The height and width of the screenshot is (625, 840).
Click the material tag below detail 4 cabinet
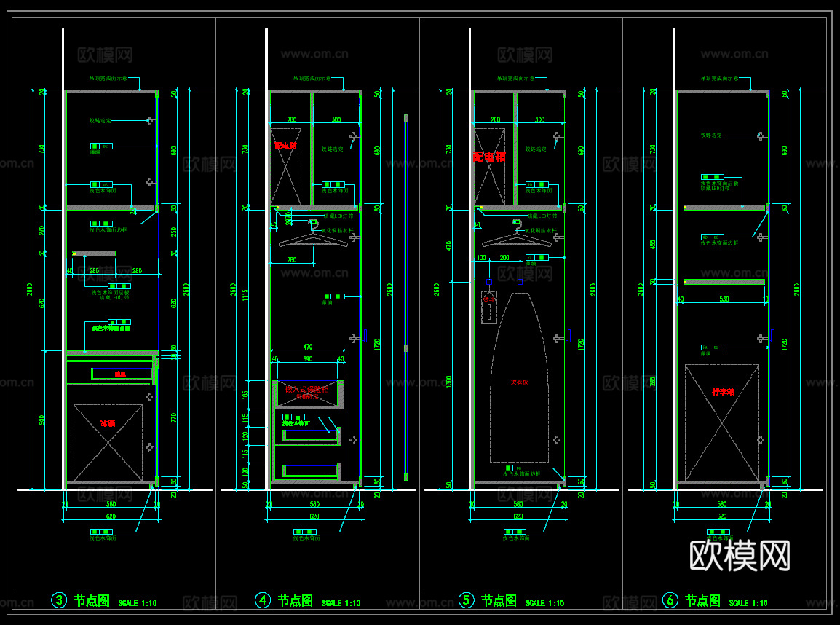[x=305, y=531]
